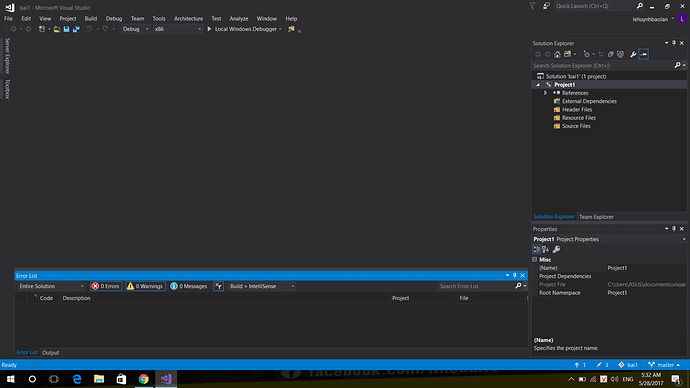Pin the Error List panel
Screen dimensions: 690x388
(x=515, y=276)
